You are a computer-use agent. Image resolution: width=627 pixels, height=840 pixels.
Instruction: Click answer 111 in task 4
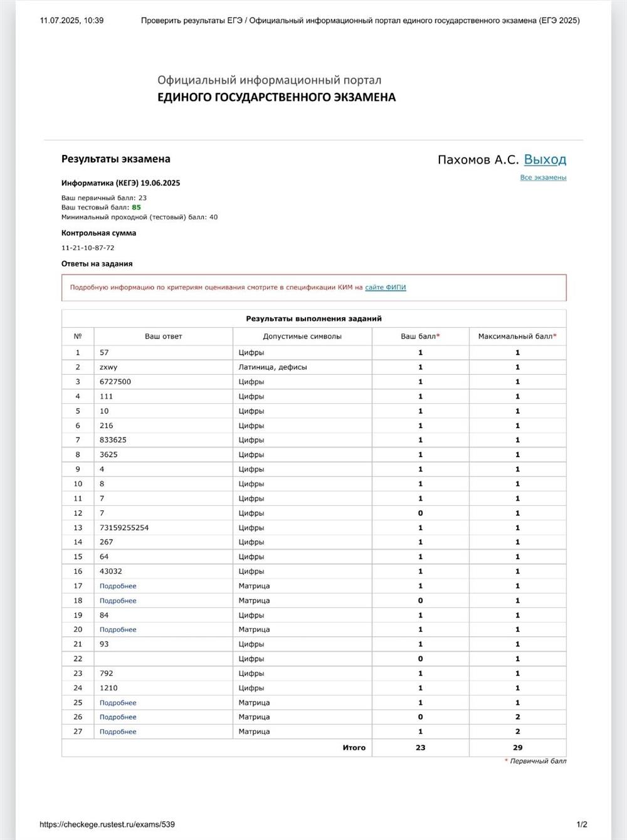point(106,397)
